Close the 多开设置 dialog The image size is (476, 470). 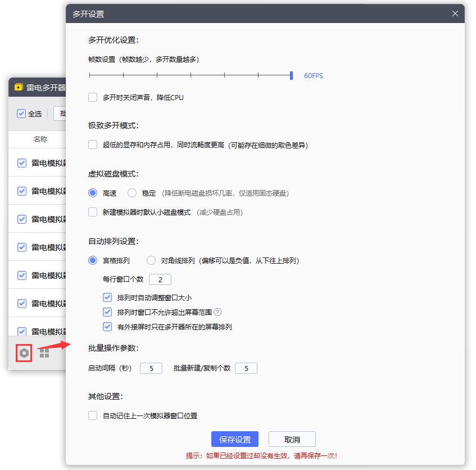pos(455,13)
